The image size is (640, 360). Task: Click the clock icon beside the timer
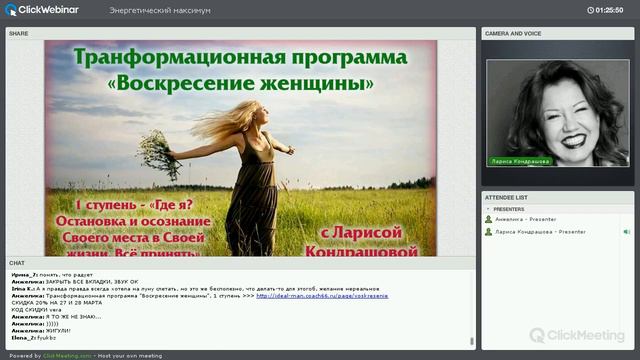pos(590,10)
